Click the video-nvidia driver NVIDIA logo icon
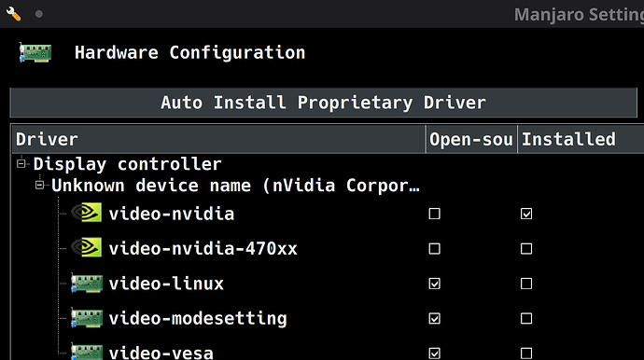The height and width of the screenshot is (360, 644). (86, 213)
